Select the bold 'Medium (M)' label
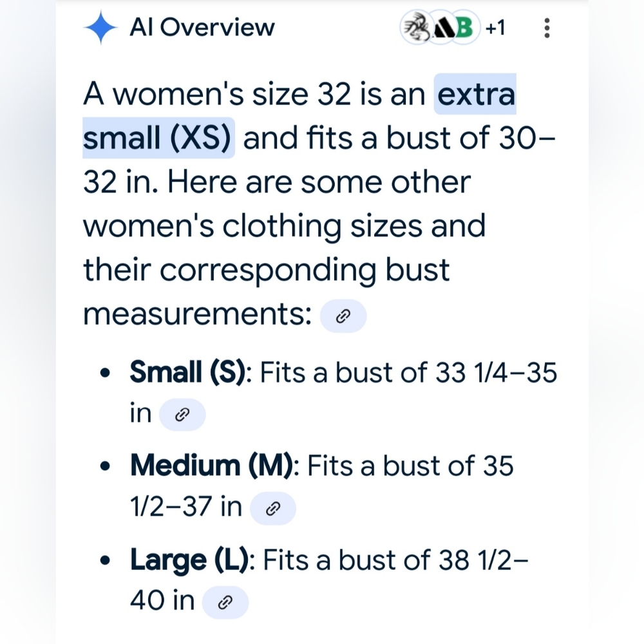The image size is (644, 644). point(211,466)
